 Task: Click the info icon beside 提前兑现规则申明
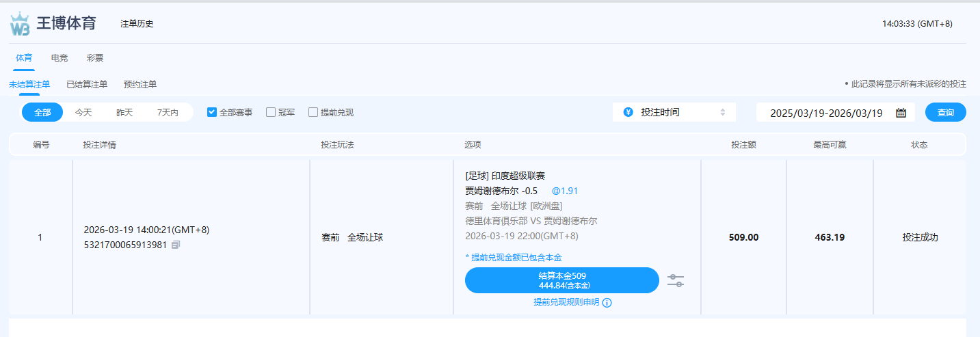tap(607, 303)
